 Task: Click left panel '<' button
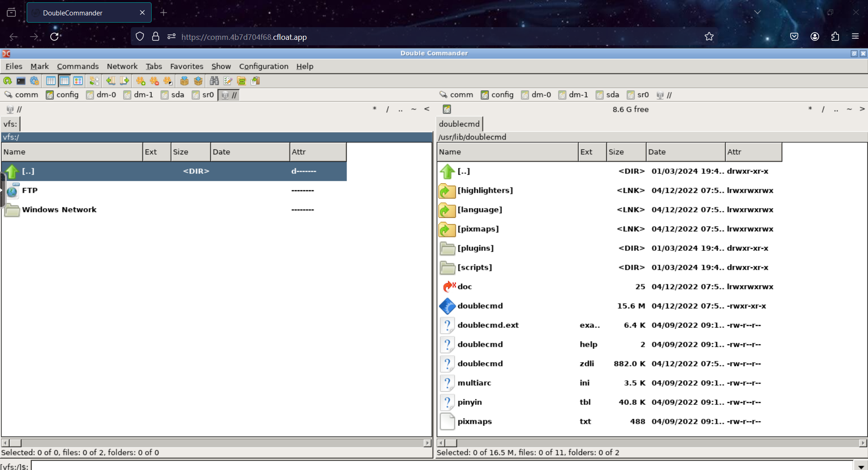pos(426,109)
